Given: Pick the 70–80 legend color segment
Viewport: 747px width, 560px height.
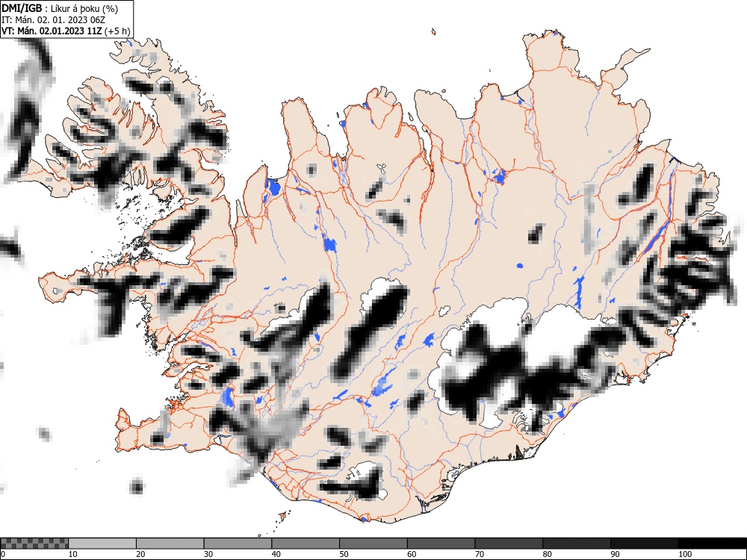Looking at the screenshot, I should (x=508, y=544).
